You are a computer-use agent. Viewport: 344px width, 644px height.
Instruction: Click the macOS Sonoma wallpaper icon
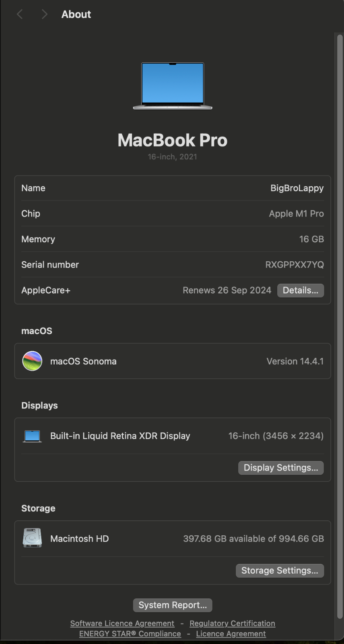tap(32, 361)
